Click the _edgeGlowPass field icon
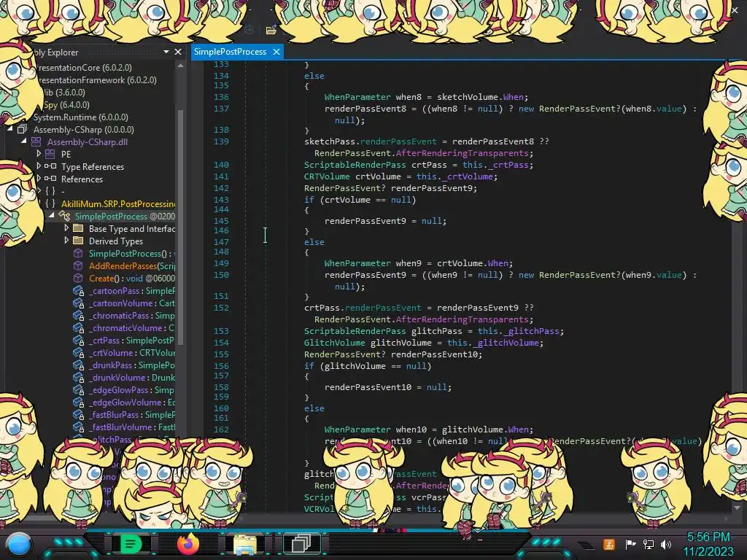Image resolution: width=747 pixels, height=560 pixels. click(x=79, y=389)
